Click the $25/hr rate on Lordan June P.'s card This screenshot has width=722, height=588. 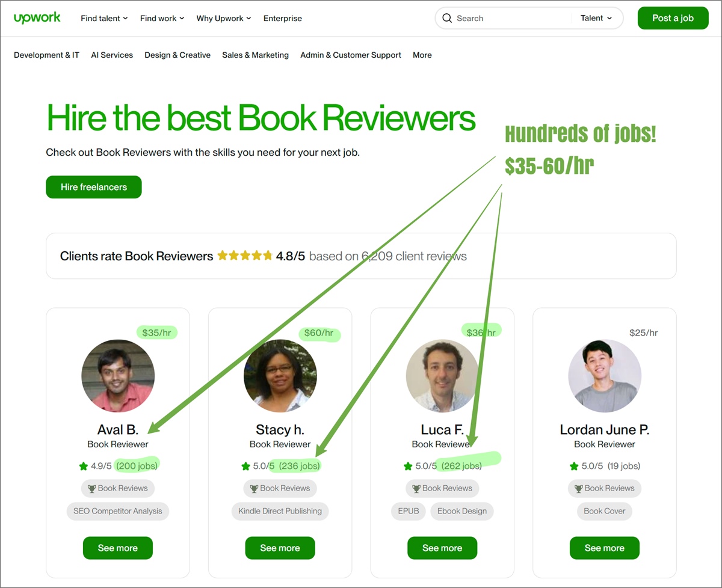644,332
